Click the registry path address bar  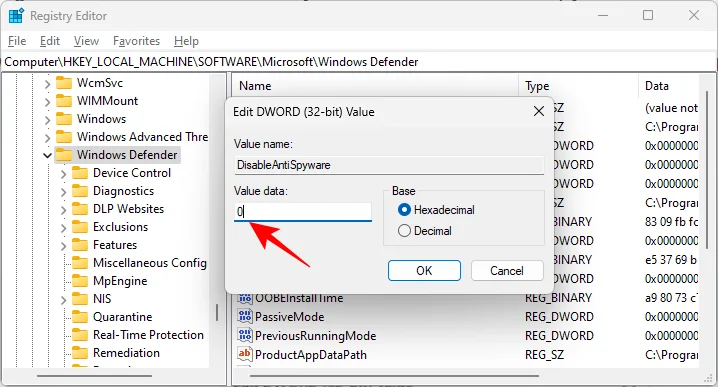click(359, 62)
